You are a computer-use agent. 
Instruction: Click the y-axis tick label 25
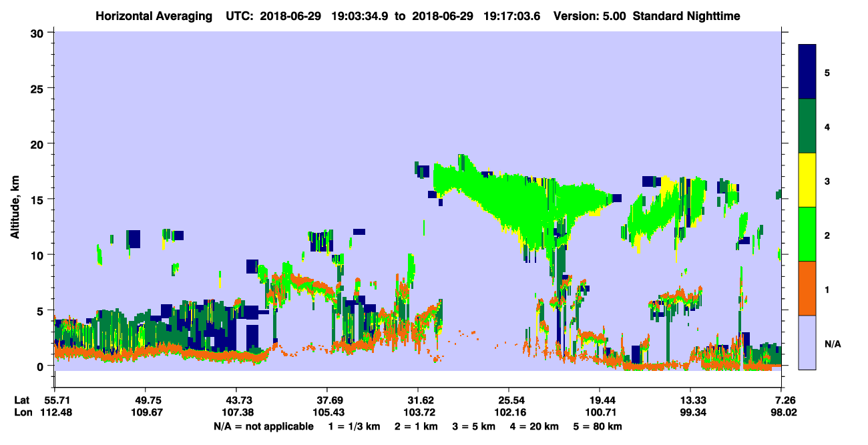click(x=39, y=88)
